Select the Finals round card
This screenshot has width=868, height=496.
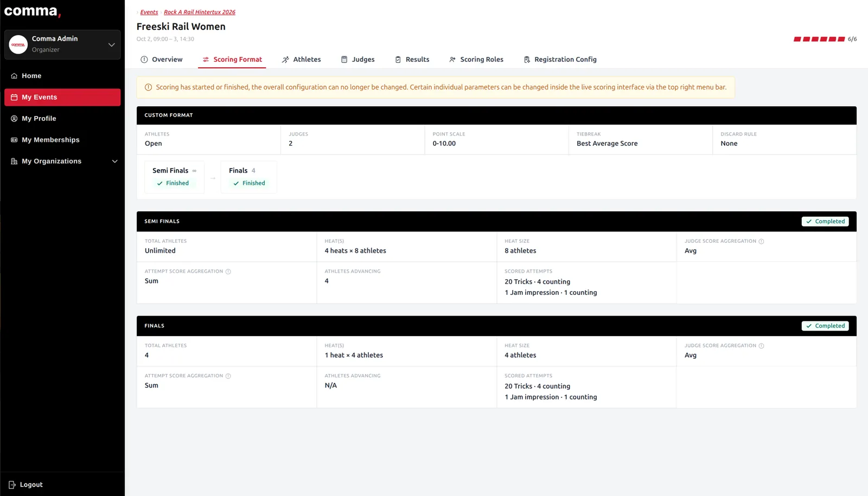[248, 177]
